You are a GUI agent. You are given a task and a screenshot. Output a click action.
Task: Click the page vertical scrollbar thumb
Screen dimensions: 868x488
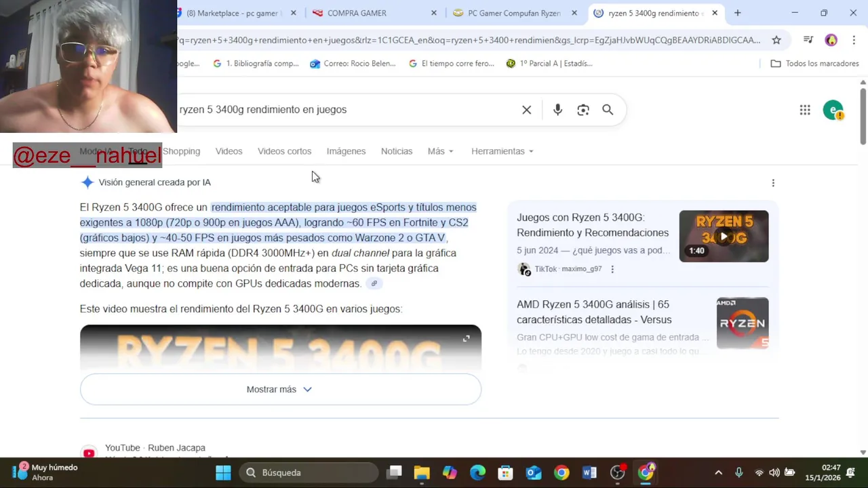863,115
